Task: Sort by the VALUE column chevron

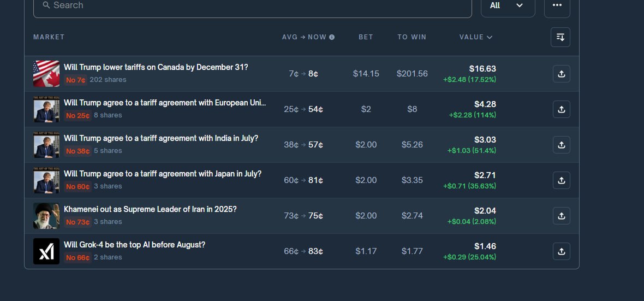Action: tap(489, 37)
